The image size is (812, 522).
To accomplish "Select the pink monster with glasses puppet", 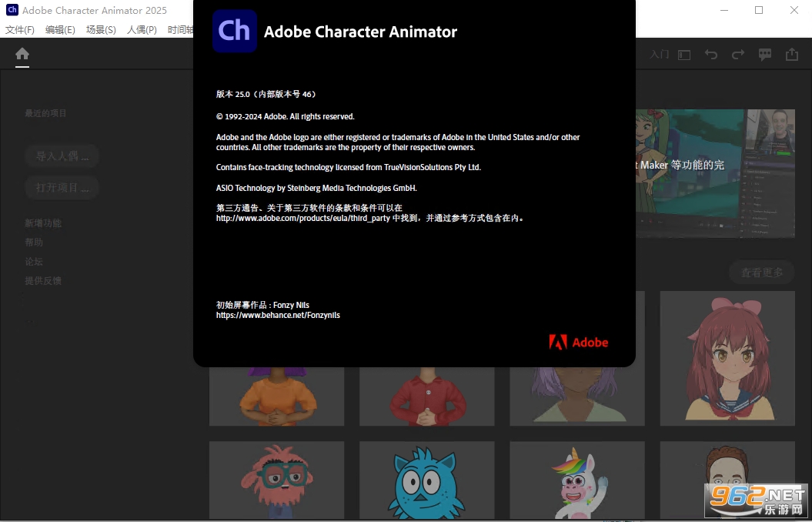I will tap(276, 480).
